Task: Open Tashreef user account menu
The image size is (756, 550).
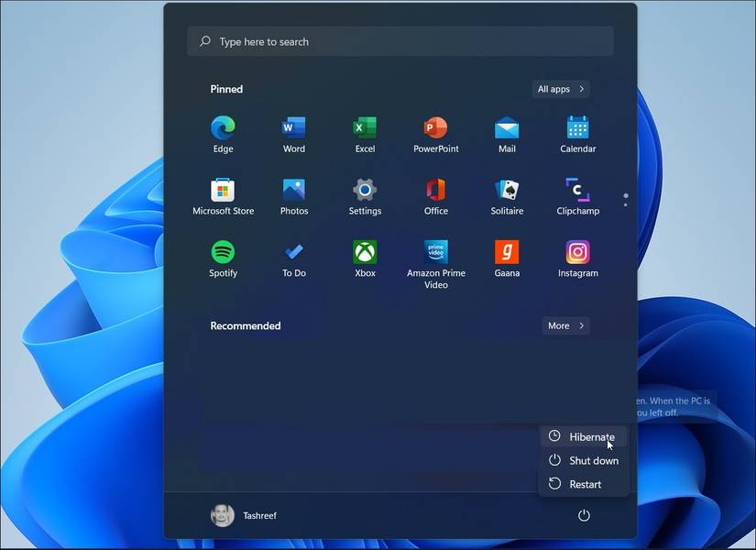Action: coord(244,516)
